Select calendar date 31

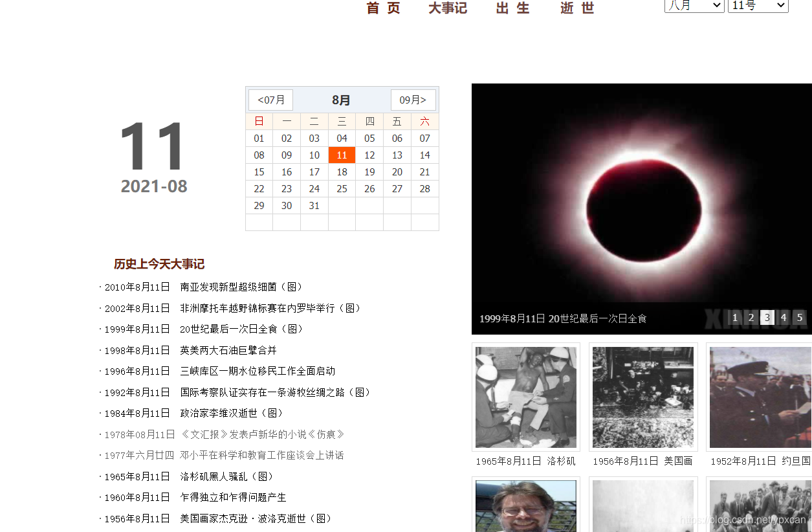click(314, 205)
